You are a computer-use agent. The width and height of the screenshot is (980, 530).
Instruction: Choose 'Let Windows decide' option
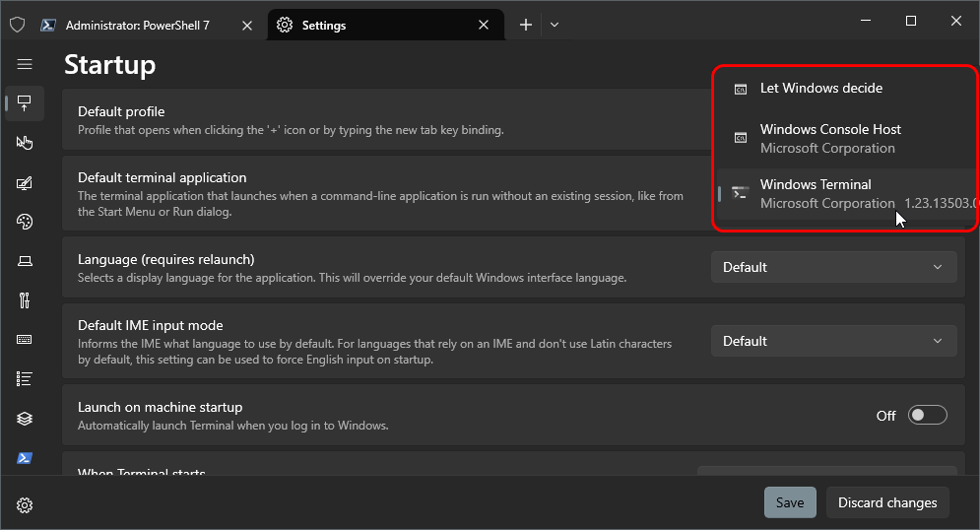821,89
